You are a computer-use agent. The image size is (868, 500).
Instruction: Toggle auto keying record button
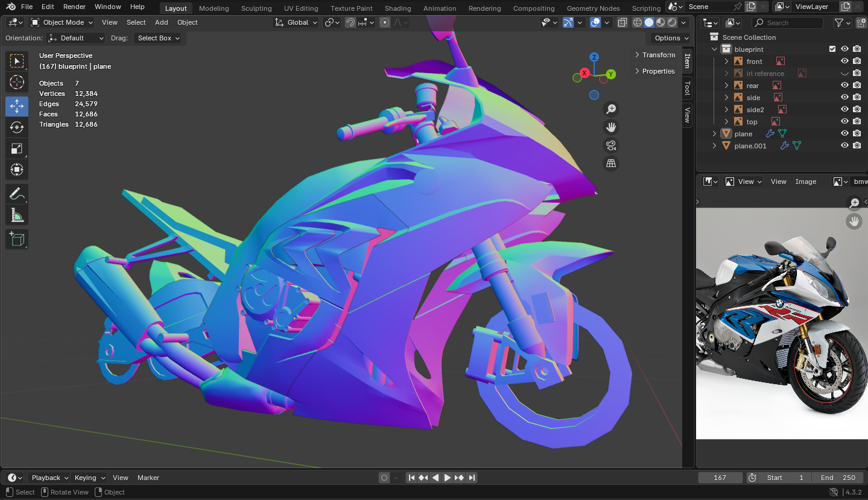coord(384,478)
